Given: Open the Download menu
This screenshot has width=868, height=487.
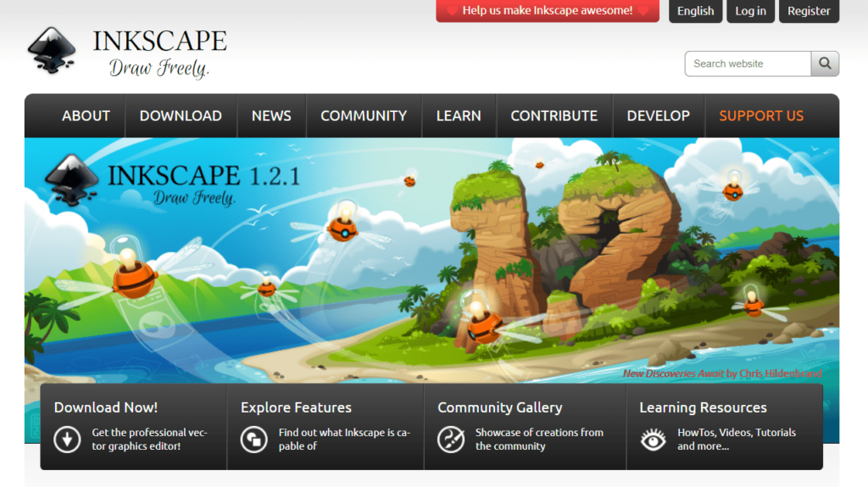Looking at the screenshot, I should [x=181, y=116].
